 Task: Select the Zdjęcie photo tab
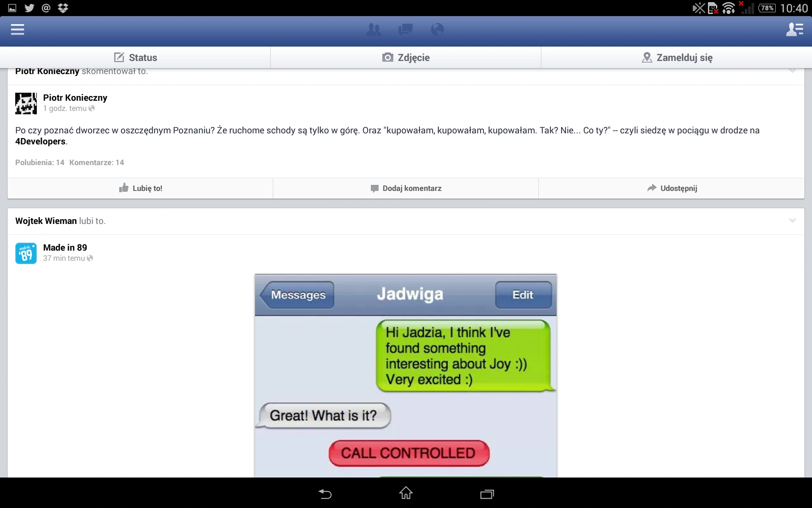click(406, 58)
